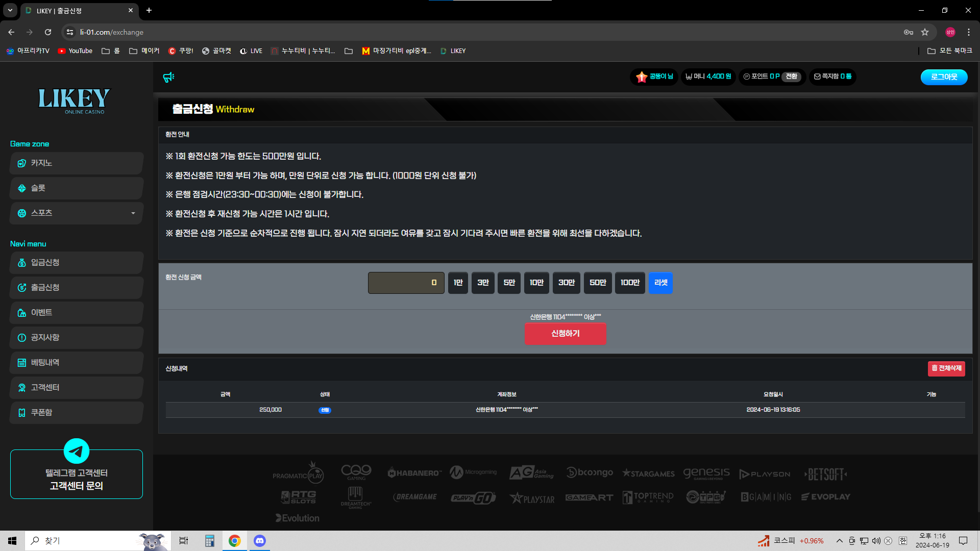This screenshot has height=551, width=980.
Task: Click the star rank icon in header
Action: [x=642, y=77]
